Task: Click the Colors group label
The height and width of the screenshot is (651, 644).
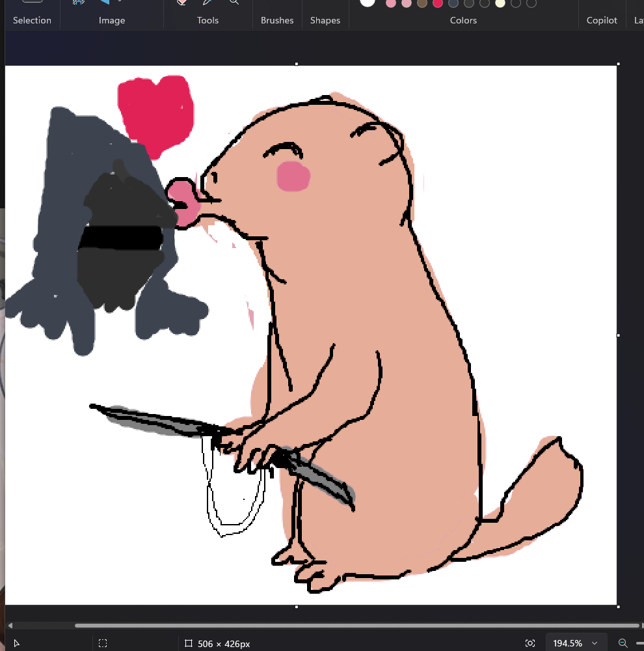Action: [463, 20]
